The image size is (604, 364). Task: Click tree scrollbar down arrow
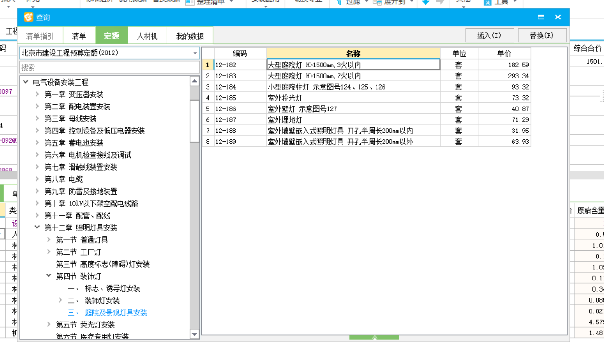tap(194, 334)
